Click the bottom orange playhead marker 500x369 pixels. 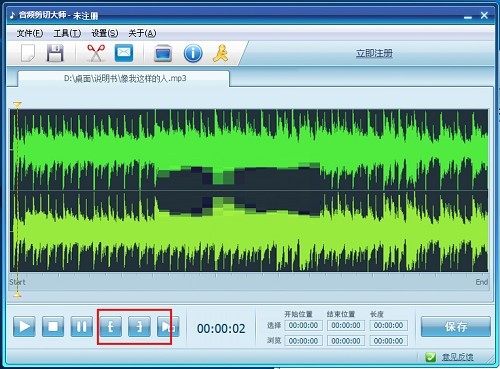point(17,294)
